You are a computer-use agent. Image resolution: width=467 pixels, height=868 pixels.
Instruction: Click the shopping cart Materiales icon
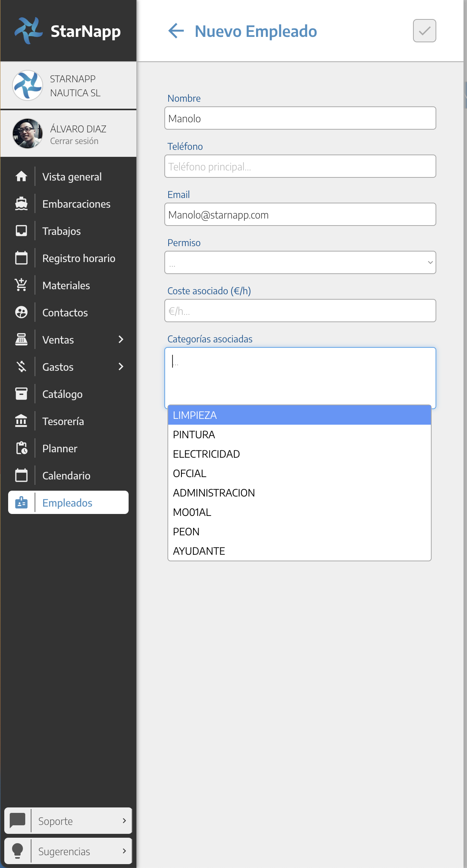(x=21, y=285)
